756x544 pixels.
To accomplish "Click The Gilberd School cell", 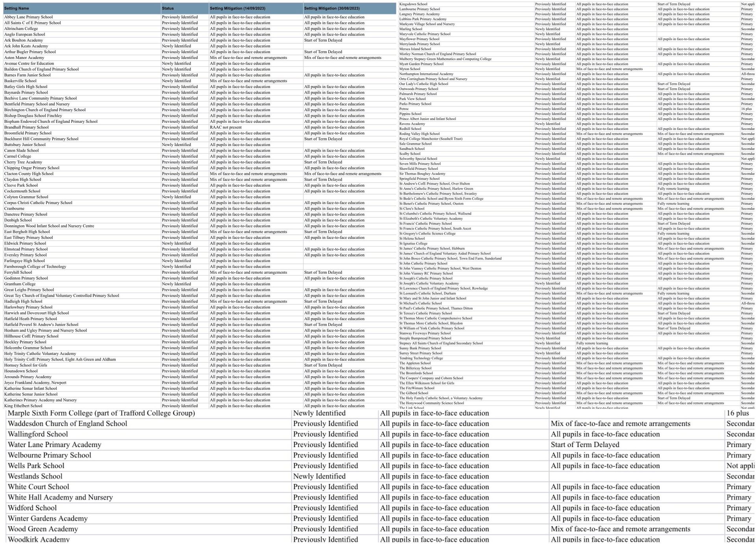I will tap(413, 393).
